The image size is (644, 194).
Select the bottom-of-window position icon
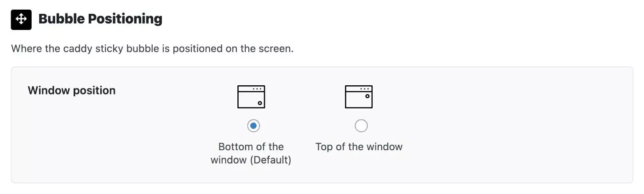(x=251, y=97)
